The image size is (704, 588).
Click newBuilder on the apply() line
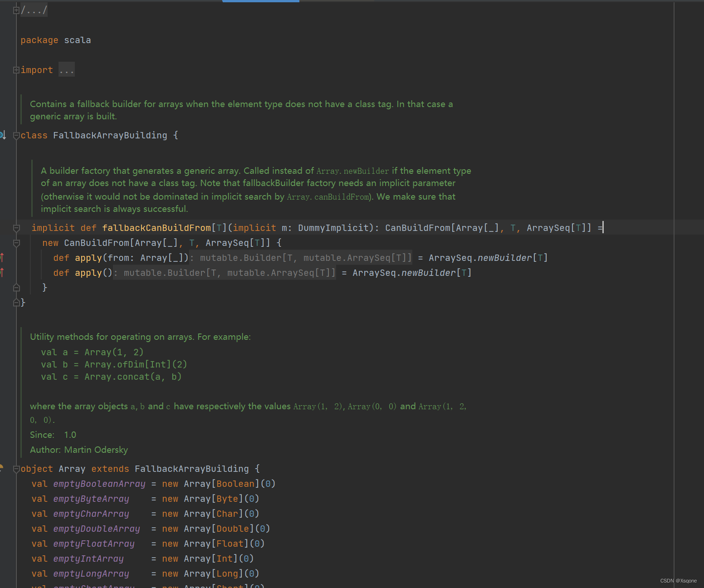(429, 273)
